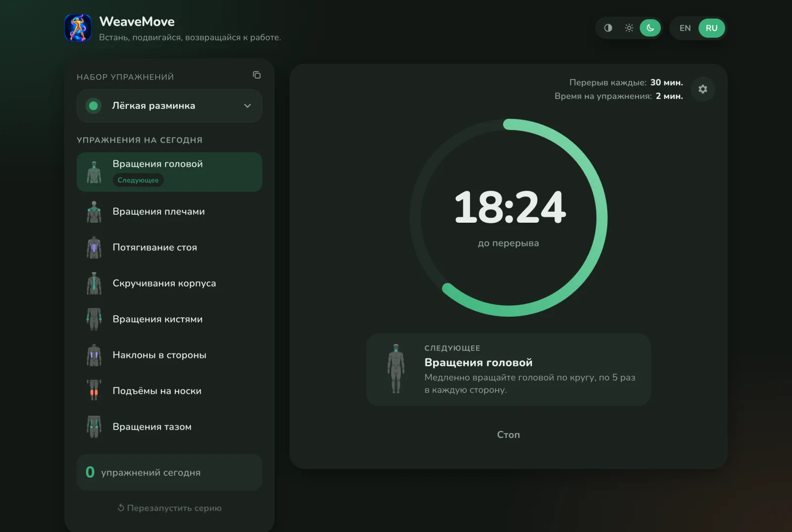Click the body icon beside Вращения кистями
The height and width of the screenshot is (532, 792).
[94, 319]
